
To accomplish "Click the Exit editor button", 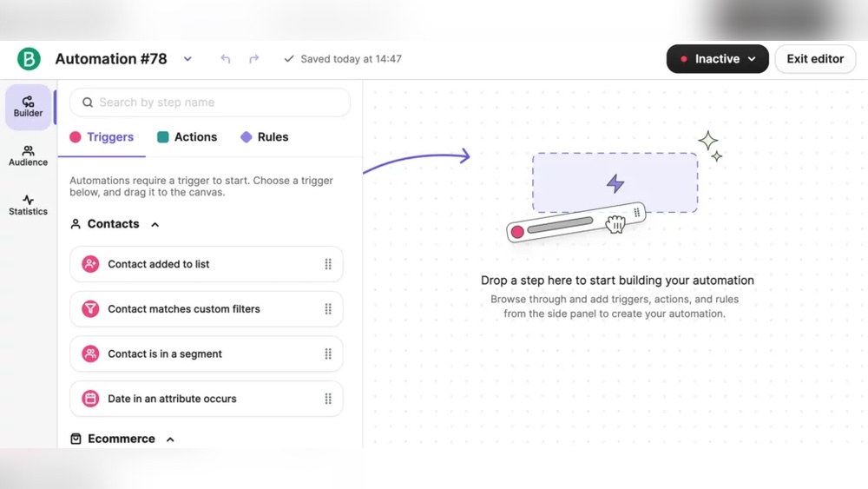I will point(815,59).
